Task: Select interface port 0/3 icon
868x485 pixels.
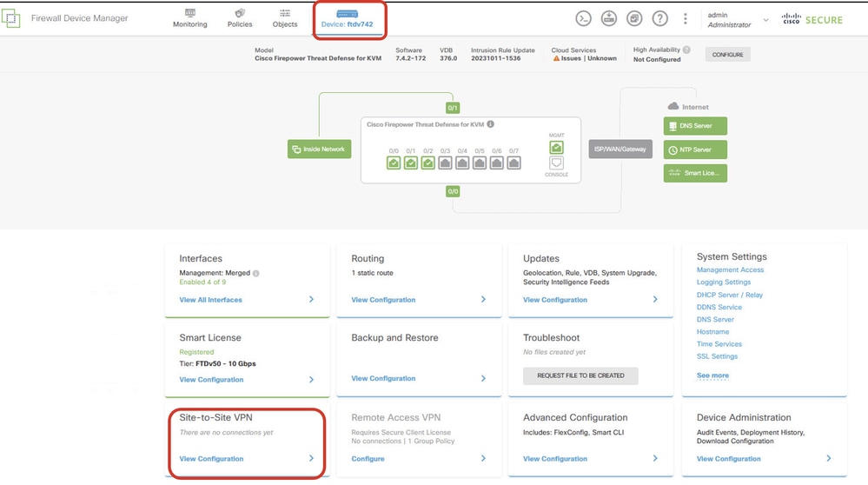Action: click(x=445, y=163)
